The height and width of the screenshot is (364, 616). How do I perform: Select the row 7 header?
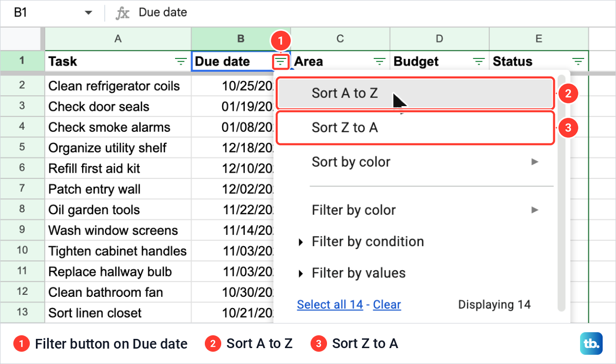(x=22, y=189)
